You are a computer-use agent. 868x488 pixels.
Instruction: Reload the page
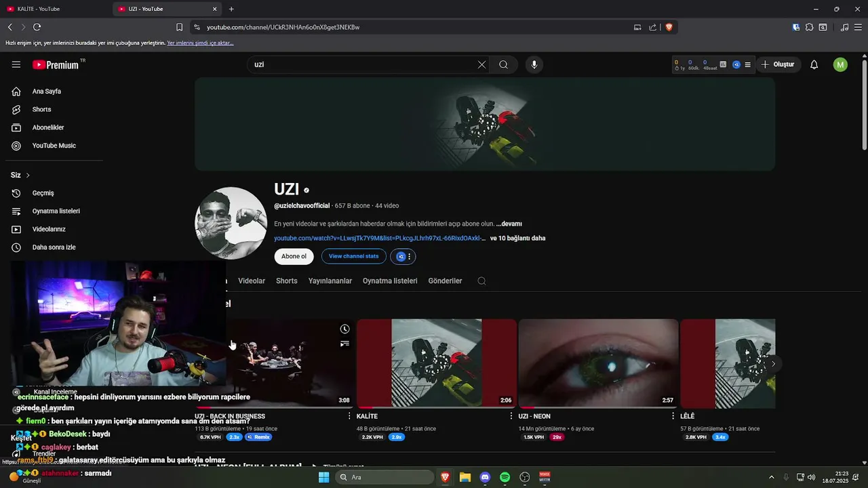37,27
